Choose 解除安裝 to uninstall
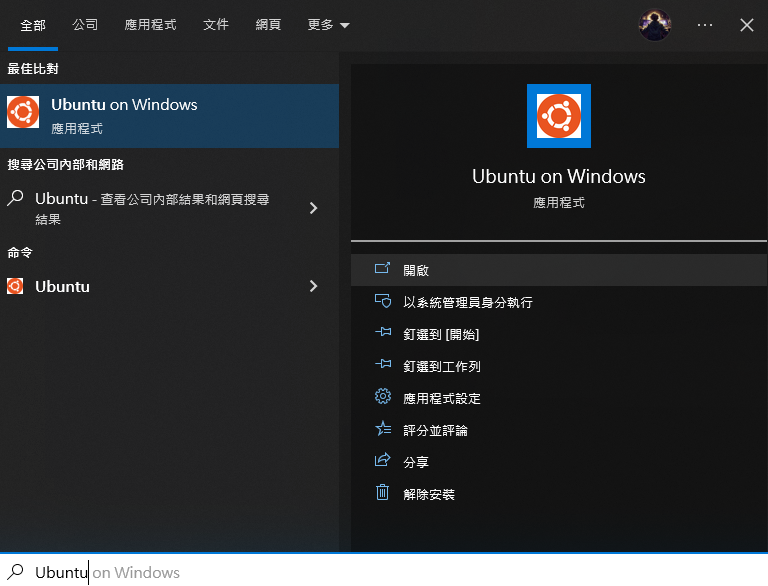The image size is (768, 586). [559, 494]
